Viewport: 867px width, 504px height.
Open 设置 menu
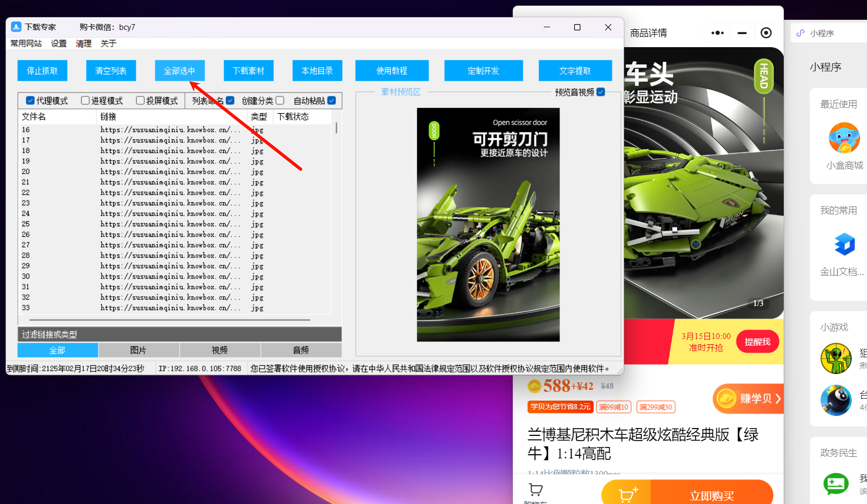(x=59, y=43)
